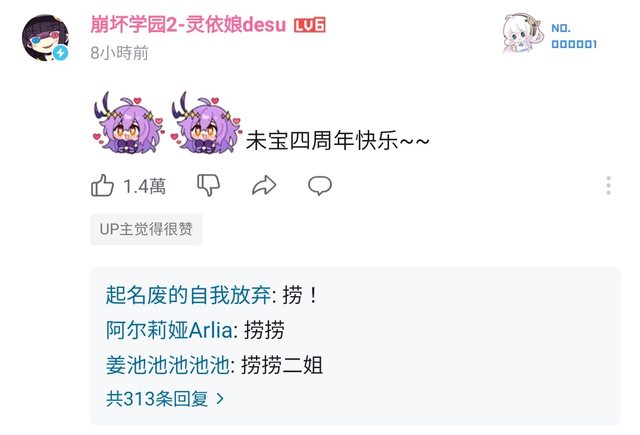Like the comment with thumbs-up icon
Viewport: 640px width, 435px height.
pos(102,186)
